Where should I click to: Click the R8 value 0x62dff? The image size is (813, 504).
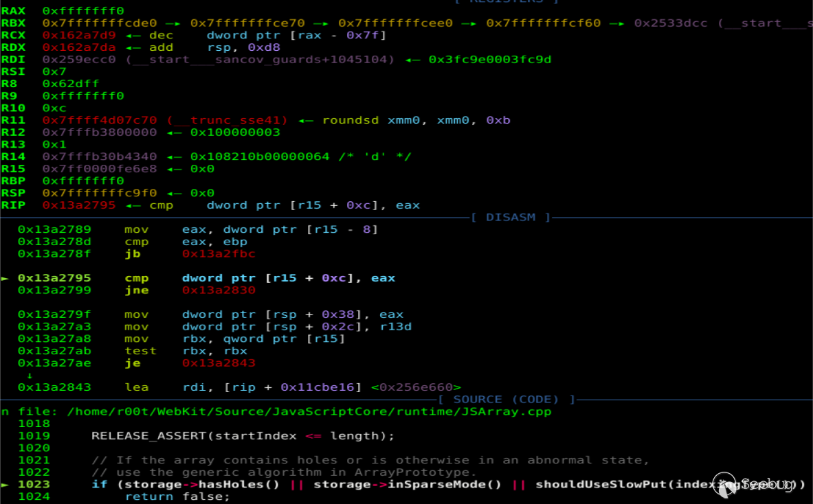coord(71,84)
